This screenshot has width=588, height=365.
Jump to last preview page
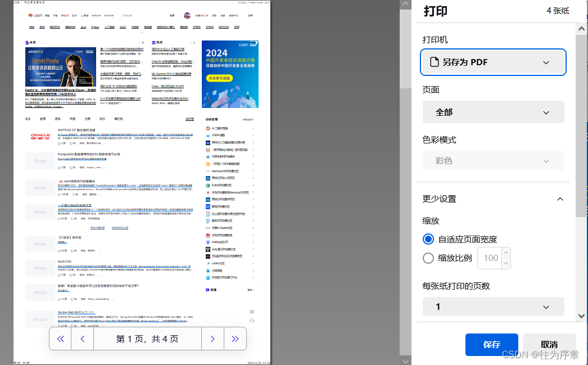[235, 339]
